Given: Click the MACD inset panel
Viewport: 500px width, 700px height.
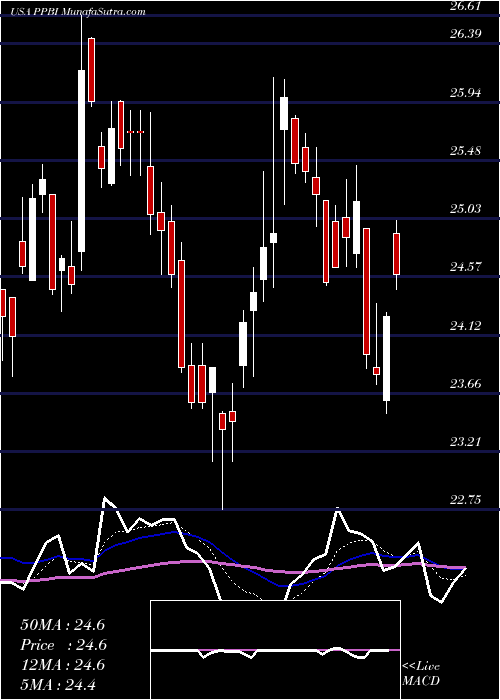Looking at the screenshot, I should tap(275, 650).
